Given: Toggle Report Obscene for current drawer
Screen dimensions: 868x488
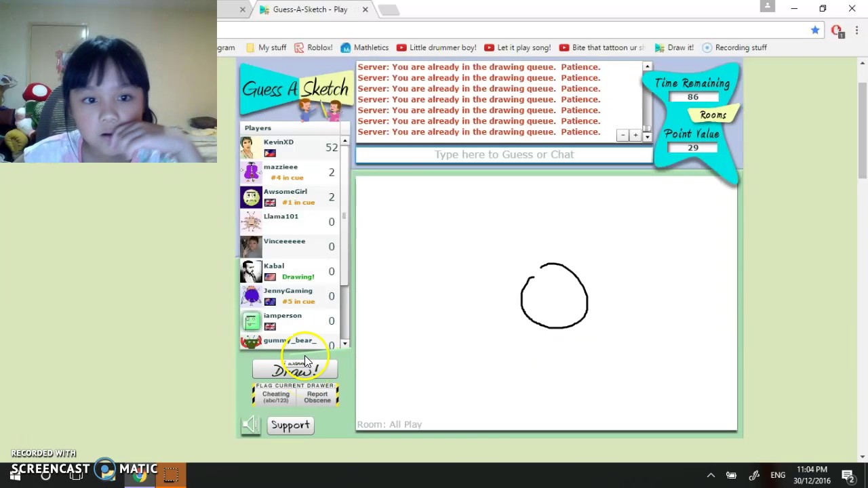Looking at the screenshot, I should tap(317, 396).
